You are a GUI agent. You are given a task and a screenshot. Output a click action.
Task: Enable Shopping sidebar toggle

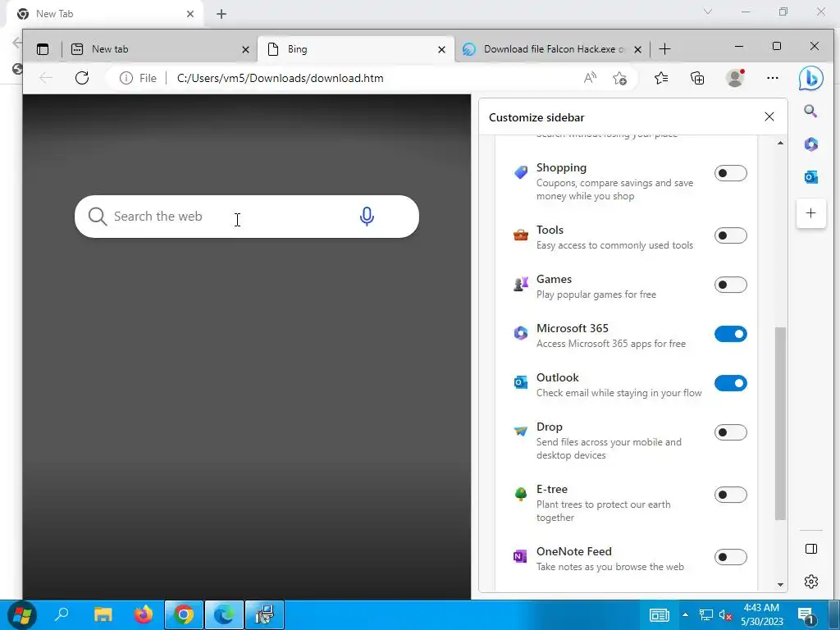730,173
